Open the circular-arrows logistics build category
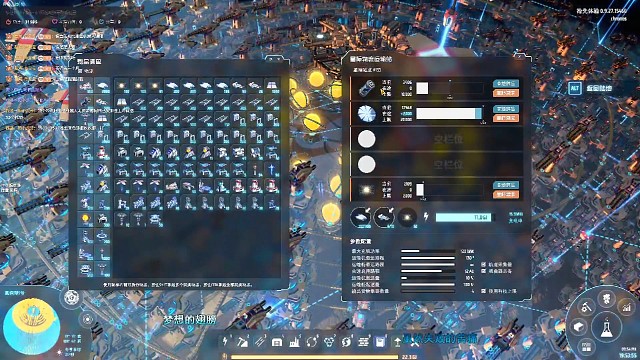This screenshot has width=640, height=360. point(312,342)
